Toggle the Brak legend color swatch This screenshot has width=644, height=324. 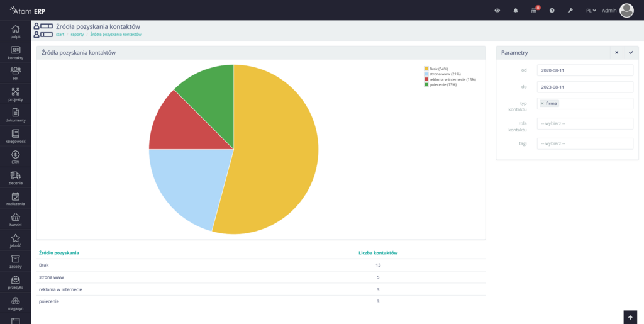[x=426, y=69]
